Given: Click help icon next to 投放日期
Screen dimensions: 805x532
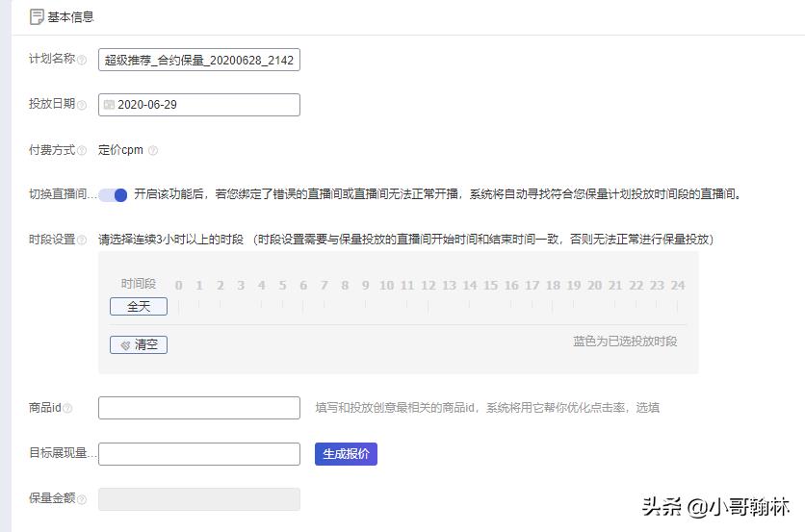Looking at the screenshot, I should [x=82, y=105].
